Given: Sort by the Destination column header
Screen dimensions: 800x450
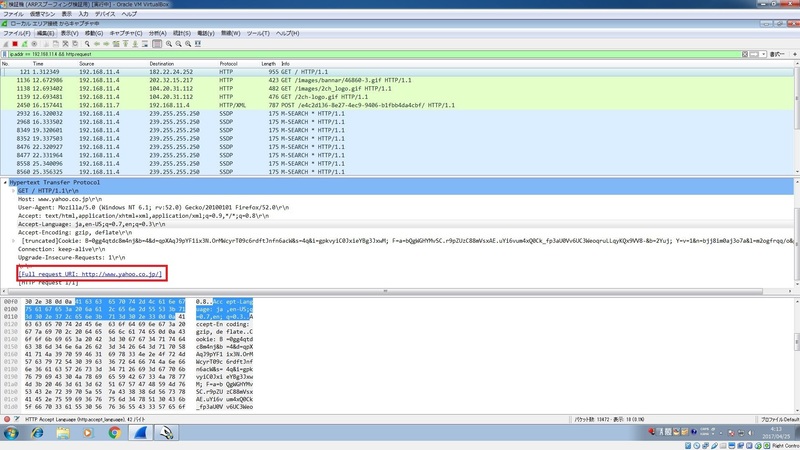Looking at the screenshot, I should tap(162, 64).
